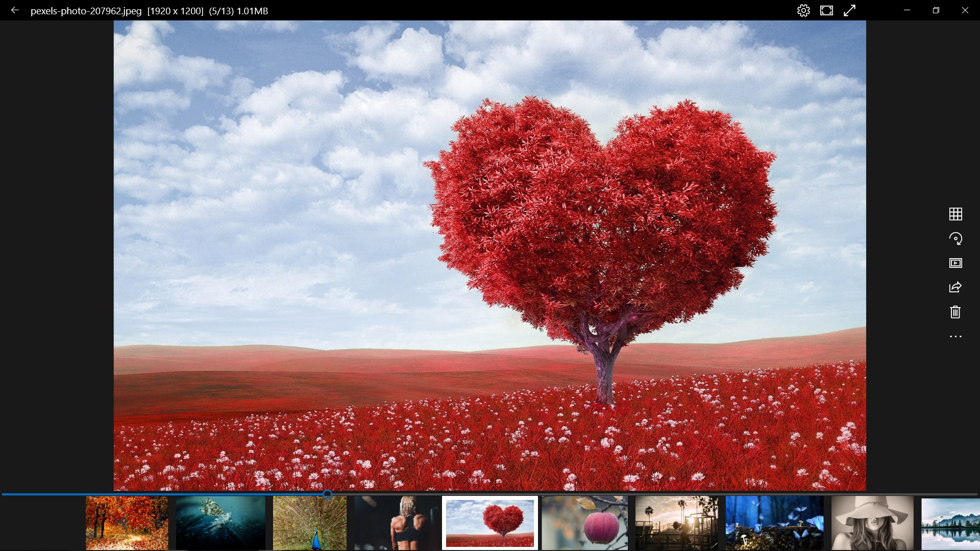Click the filmstrip slider handle
The image size is (980, 551).
pos(328,494)
